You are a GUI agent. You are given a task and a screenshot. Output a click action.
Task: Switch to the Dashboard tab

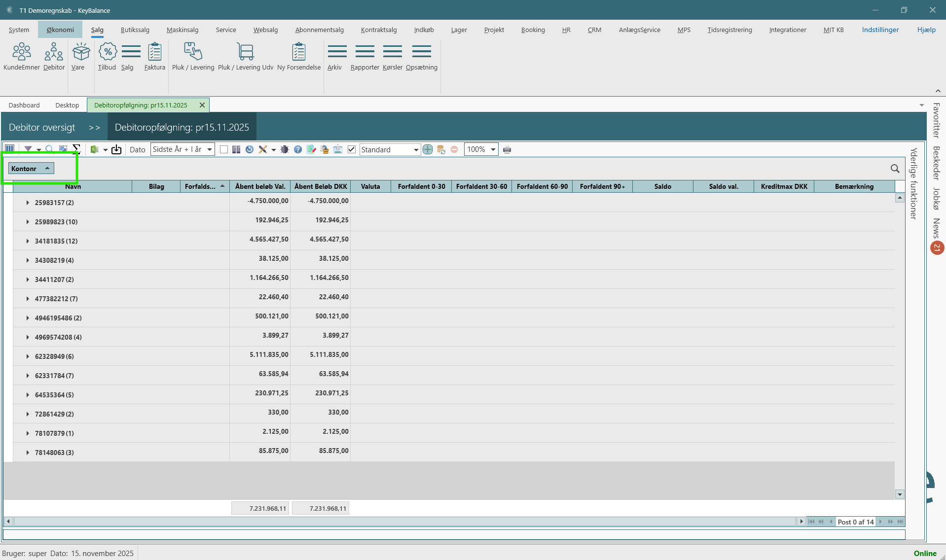click(x=24, y=105)
